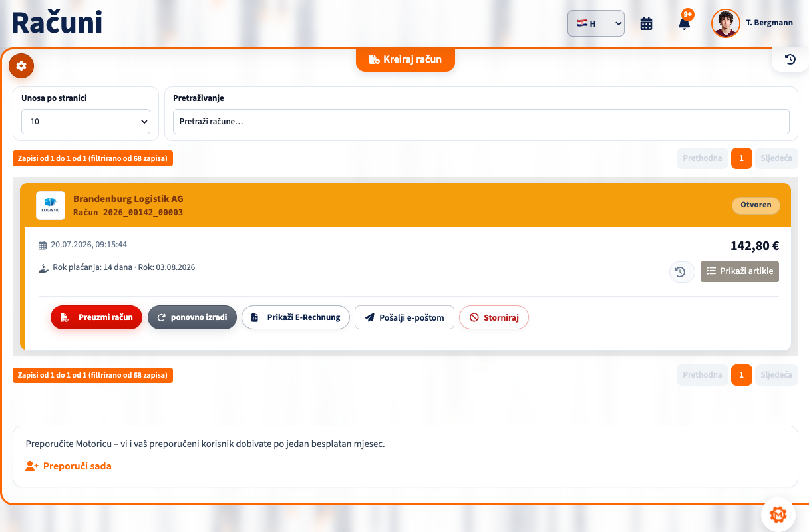809x532 pixels.
Task: Open history icon at top right panel
Action: (790, 59)
